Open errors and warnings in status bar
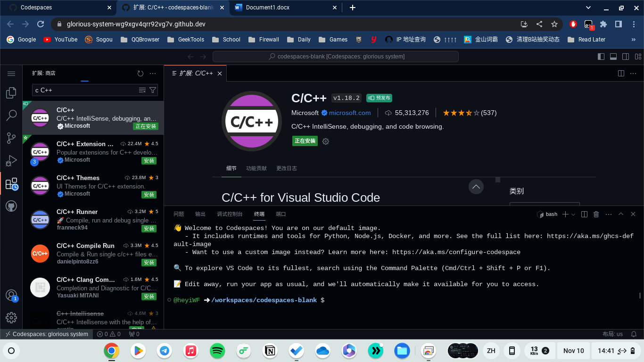The height and width of the screenshot is (362, 644). [109, 334]
